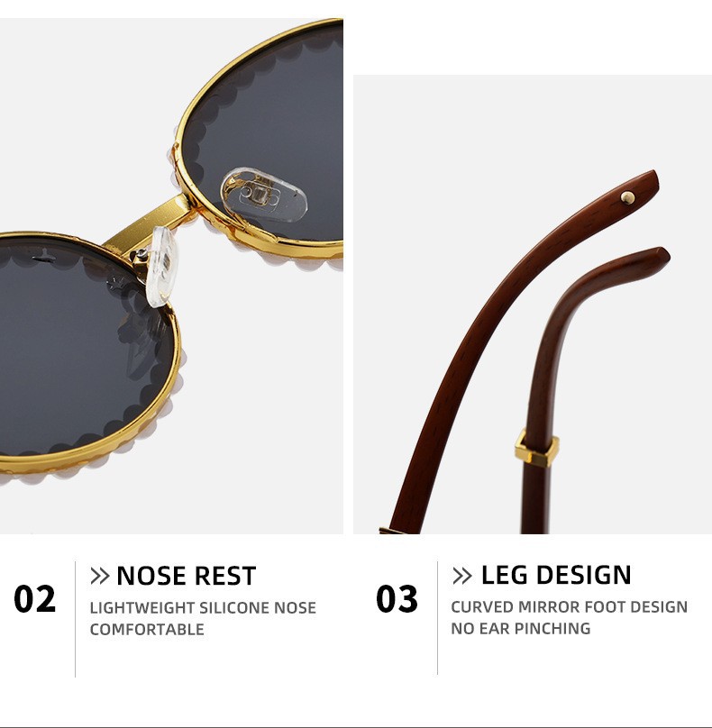This screenshot has height=728, width=712.
Task: Click the vertical divider beside 03
Action: pyautogui.click(x=437, y=617)
